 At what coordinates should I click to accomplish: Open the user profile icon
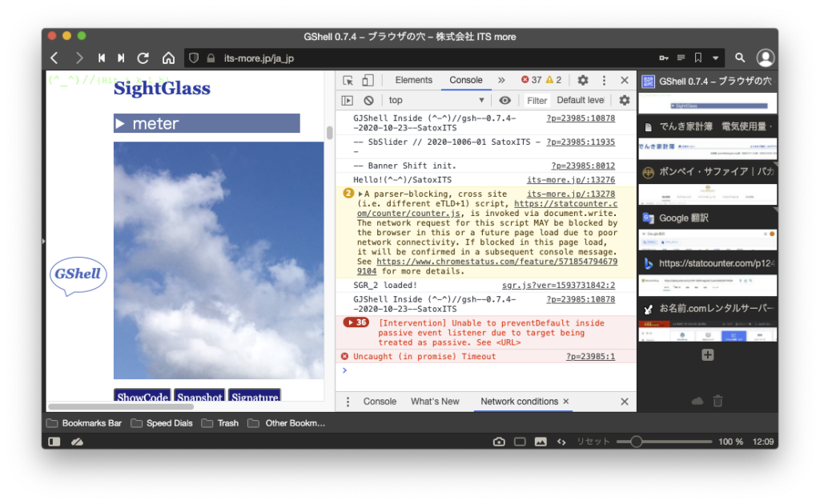pos(766,58)
